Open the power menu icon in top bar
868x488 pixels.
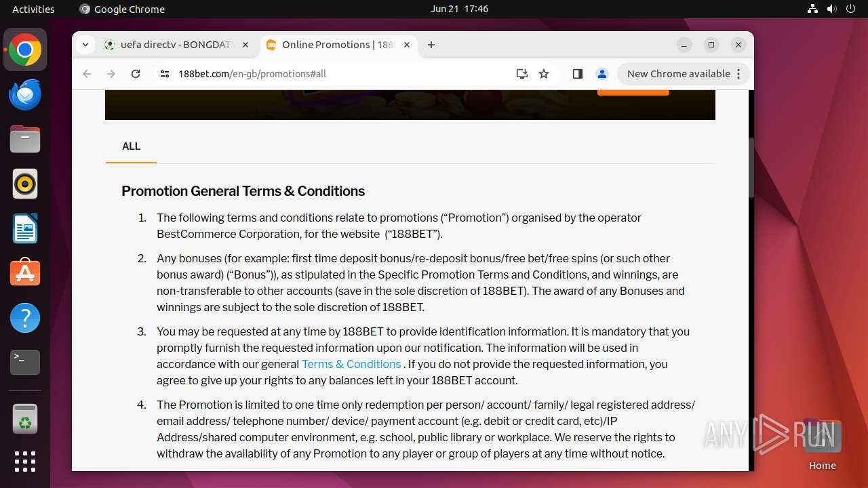coord(850,9)
